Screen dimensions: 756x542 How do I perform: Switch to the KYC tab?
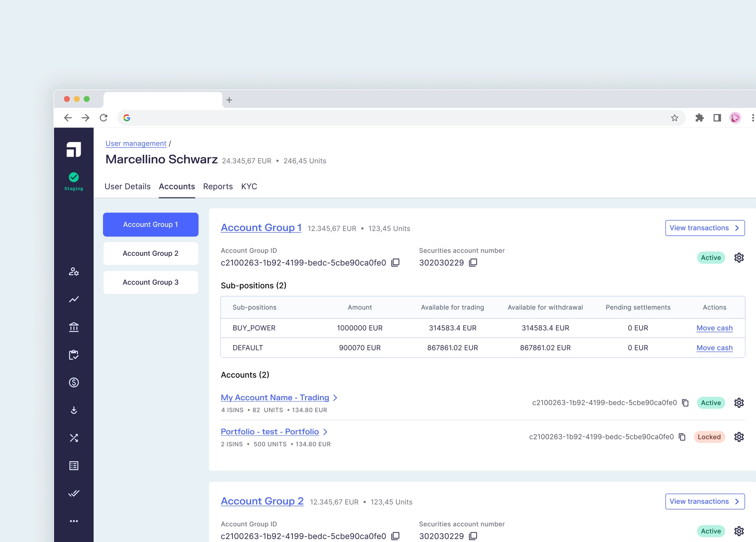pos(249,187)
